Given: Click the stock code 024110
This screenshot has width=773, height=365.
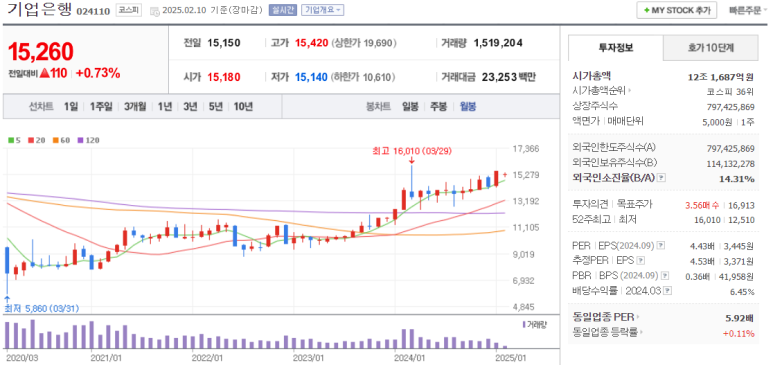Looking at the screenshot, I should click(x=93, y=11).
